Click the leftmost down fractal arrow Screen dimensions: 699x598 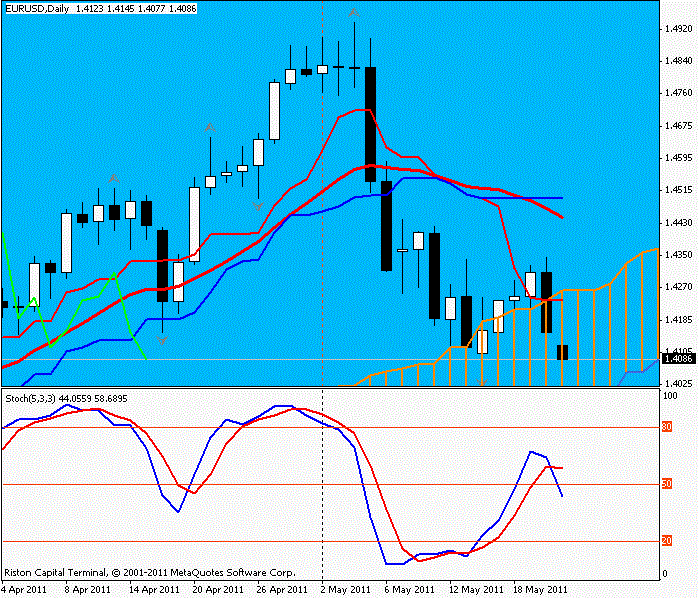click(162, 341)
